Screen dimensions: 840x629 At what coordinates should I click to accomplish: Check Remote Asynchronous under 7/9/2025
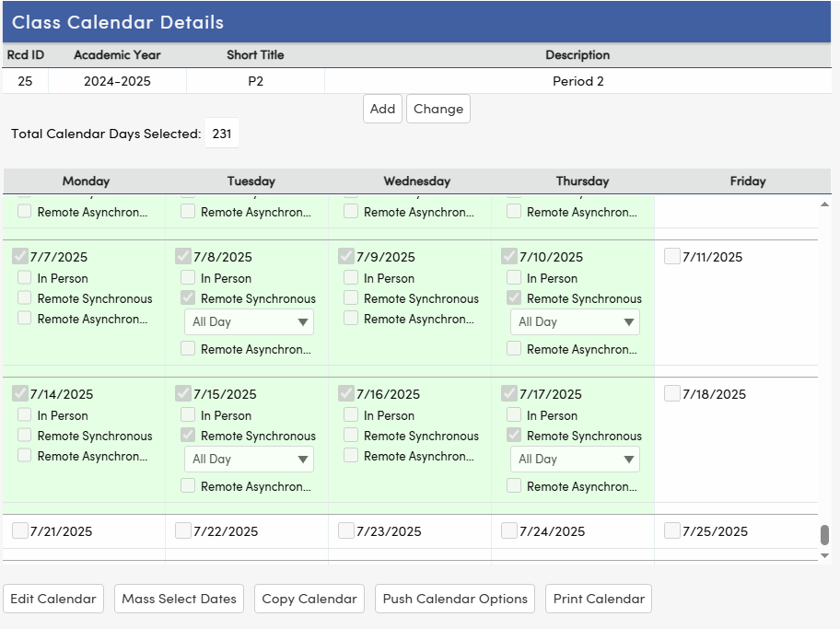click(x=351, y=319)
